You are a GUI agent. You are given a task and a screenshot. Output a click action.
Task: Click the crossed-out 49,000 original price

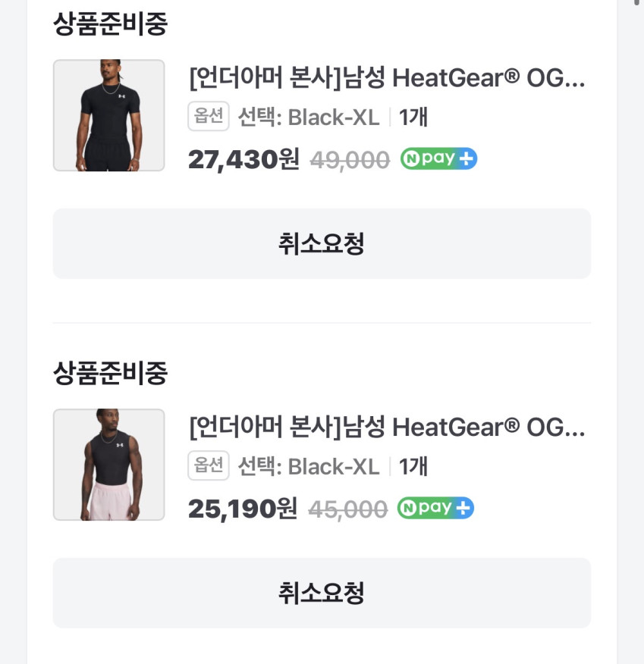(350, 160)
